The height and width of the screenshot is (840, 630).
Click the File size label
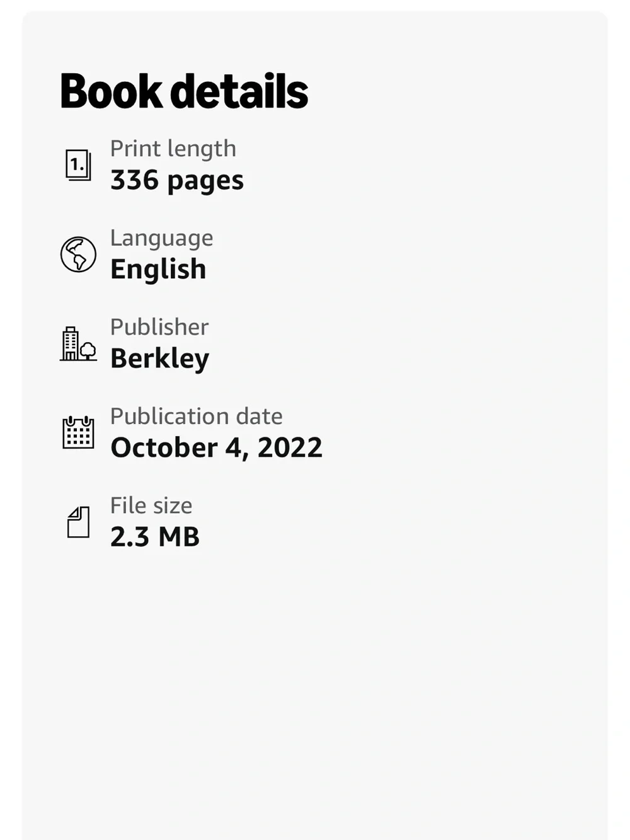pos(151,505)
